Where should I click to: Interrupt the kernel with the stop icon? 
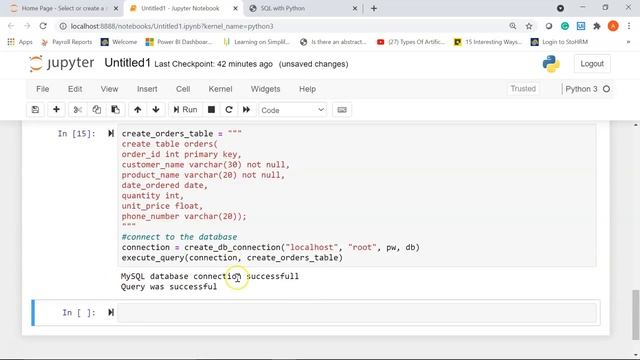211,110
